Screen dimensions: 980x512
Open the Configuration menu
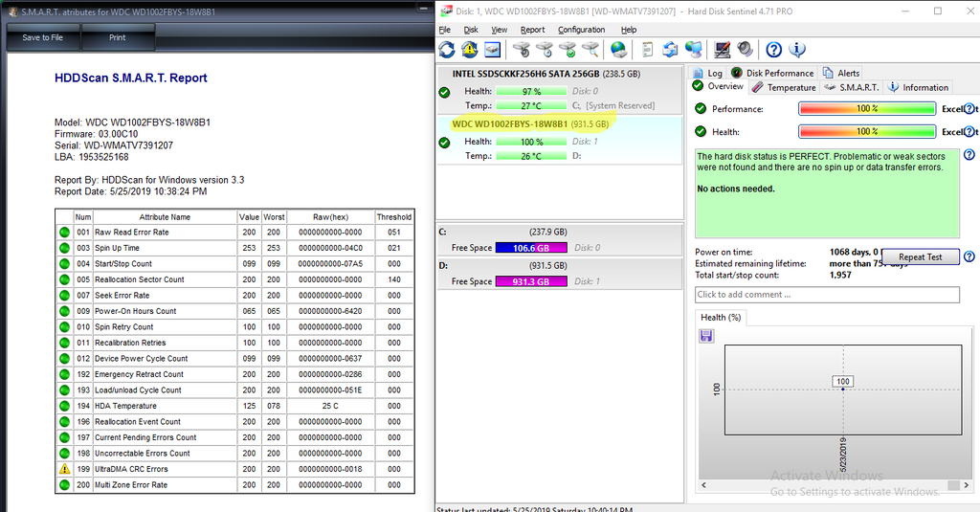(581, 30)
